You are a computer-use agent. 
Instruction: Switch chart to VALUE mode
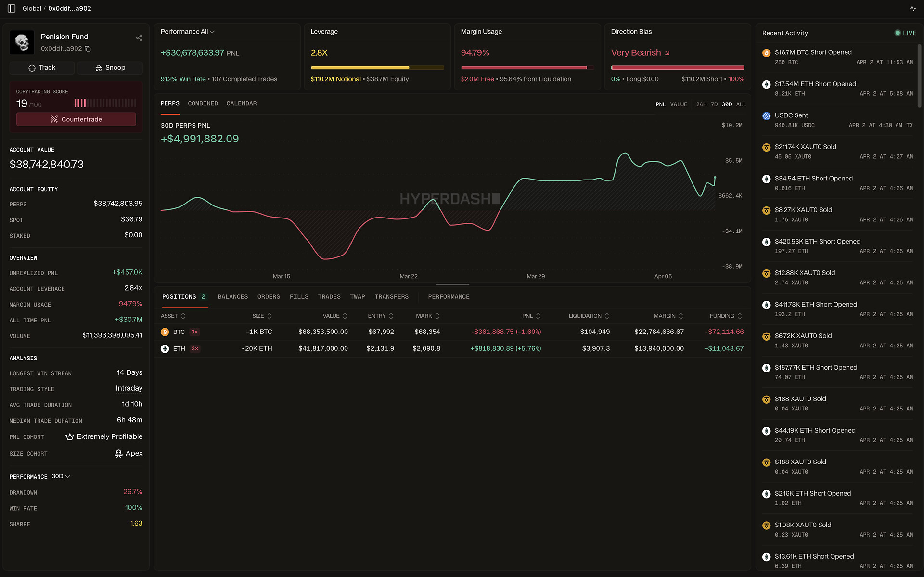pos(679,104)
